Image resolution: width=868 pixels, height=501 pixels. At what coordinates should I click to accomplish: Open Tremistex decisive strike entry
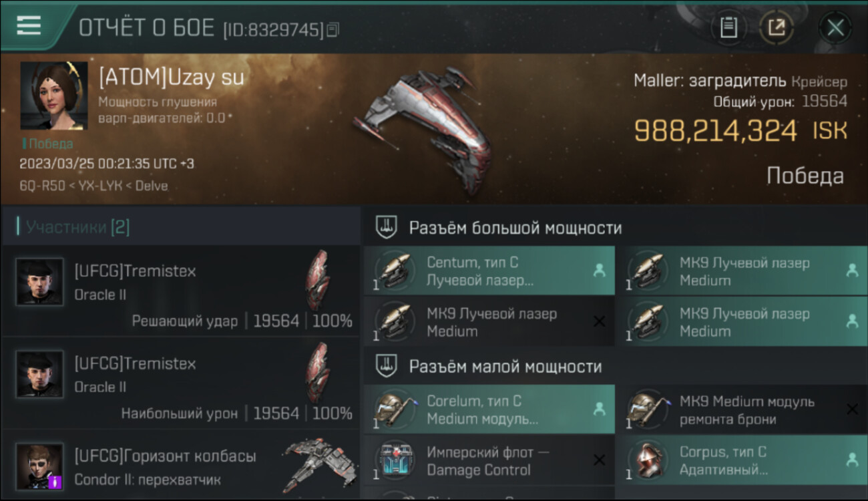coord(180,291)
